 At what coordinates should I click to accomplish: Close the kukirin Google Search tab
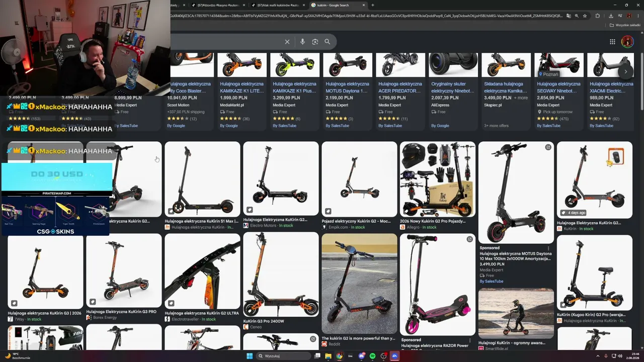pos(363,5)
